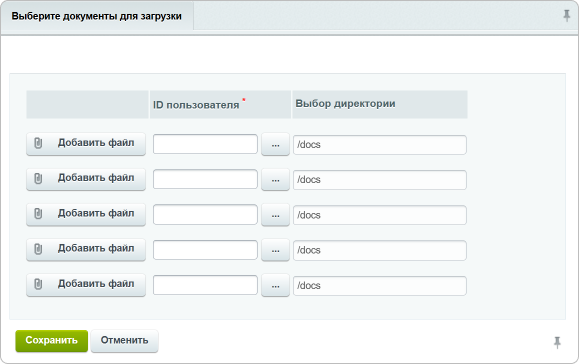Click the Отменить button
Image resolution: width=579 pixels, height=364 pixels.
124,341
